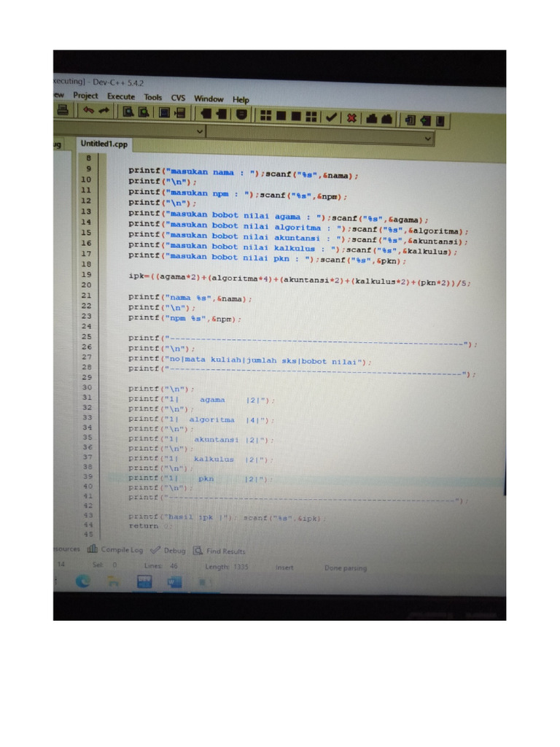Click the Run single-square icon
Viewport: 560px width, 747px height.
(x=281, y=115)
